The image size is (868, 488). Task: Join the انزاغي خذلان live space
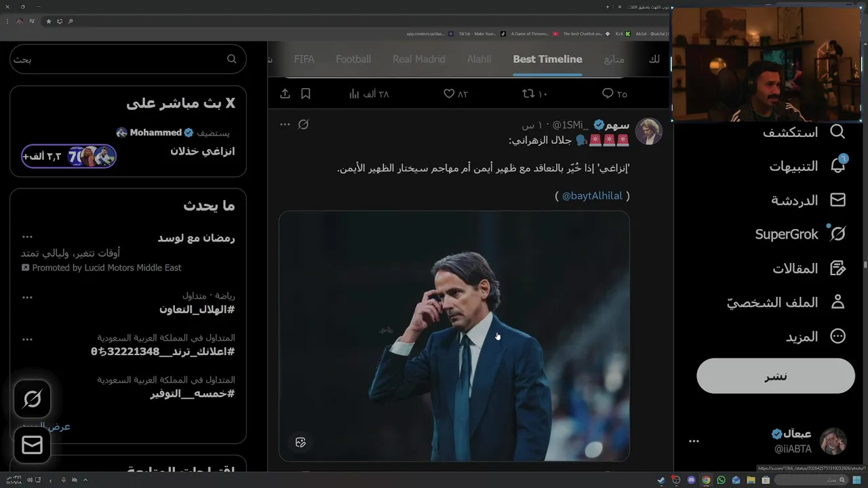pos(203,151)
